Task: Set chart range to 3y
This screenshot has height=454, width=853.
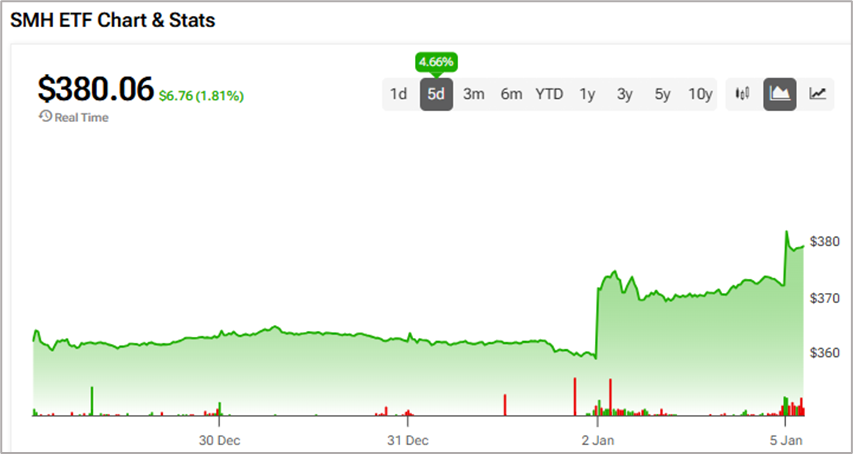Action: click(625, 94)
